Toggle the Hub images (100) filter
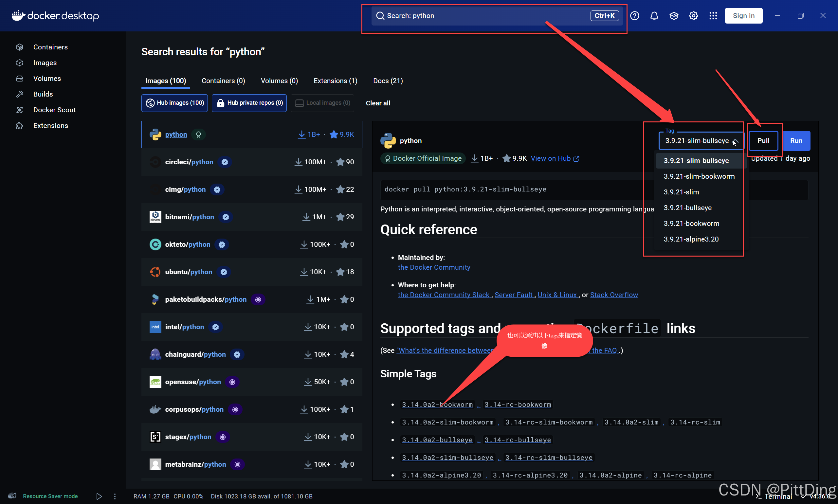The height and width of the screenshot is (504, 838). pyautogui.click(x=174, y=103)
